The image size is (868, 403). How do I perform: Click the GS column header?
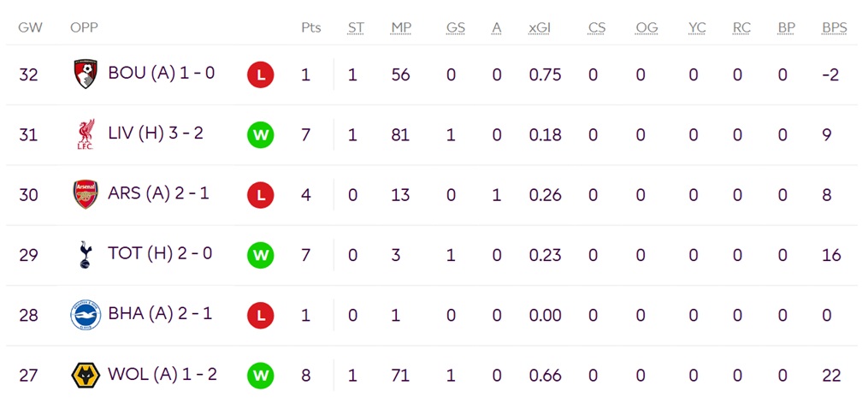[x=456, y=28]
